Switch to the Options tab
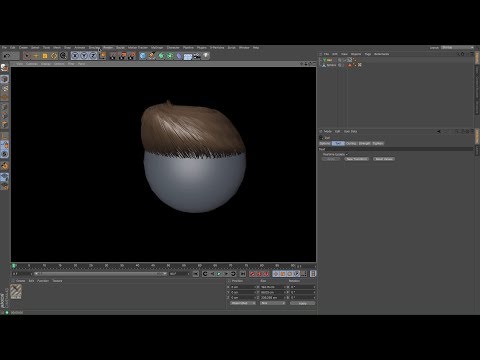 (x=325, y=143)
